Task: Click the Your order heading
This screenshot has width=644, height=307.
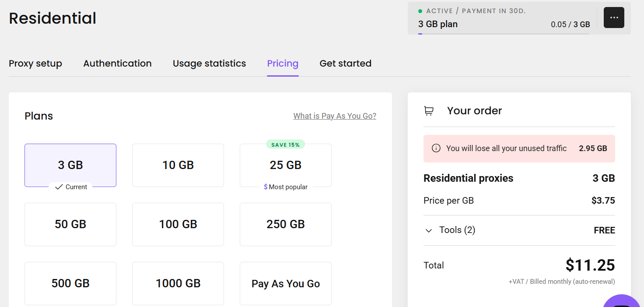Action: (475, 111)
